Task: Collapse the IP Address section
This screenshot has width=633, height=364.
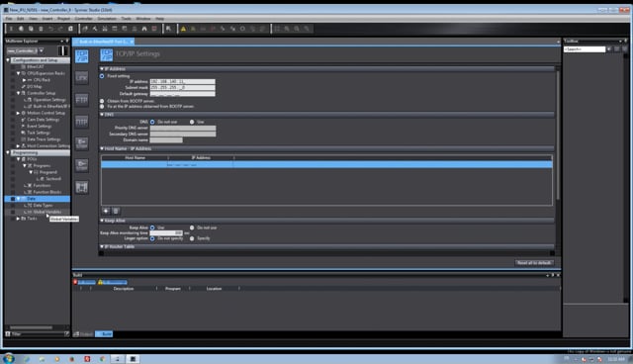Action: 102,69
